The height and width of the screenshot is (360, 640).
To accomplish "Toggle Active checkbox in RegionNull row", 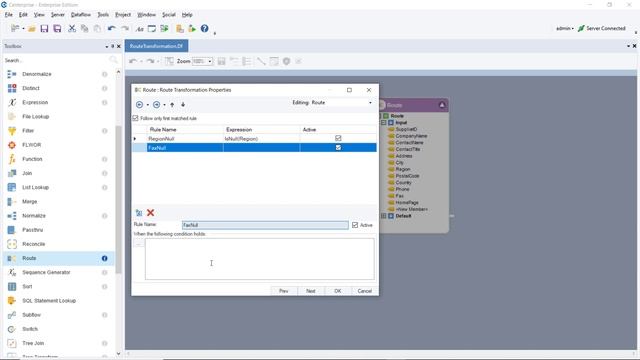I will pos(338,138).
